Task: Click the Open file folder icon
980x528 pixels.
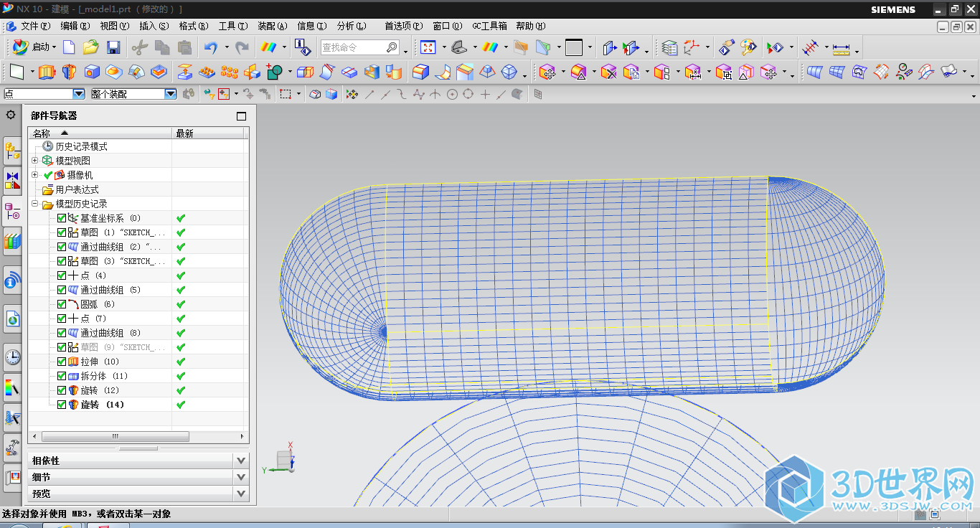Action: point(90,47)
